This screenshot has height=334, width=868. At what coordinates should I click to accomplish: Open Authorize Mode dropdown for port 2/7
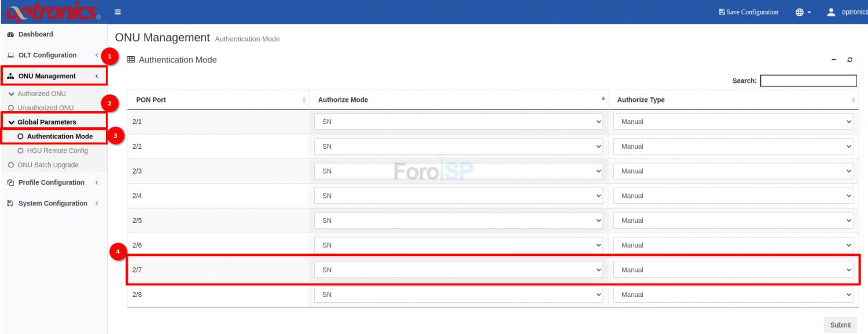[459, 270]
